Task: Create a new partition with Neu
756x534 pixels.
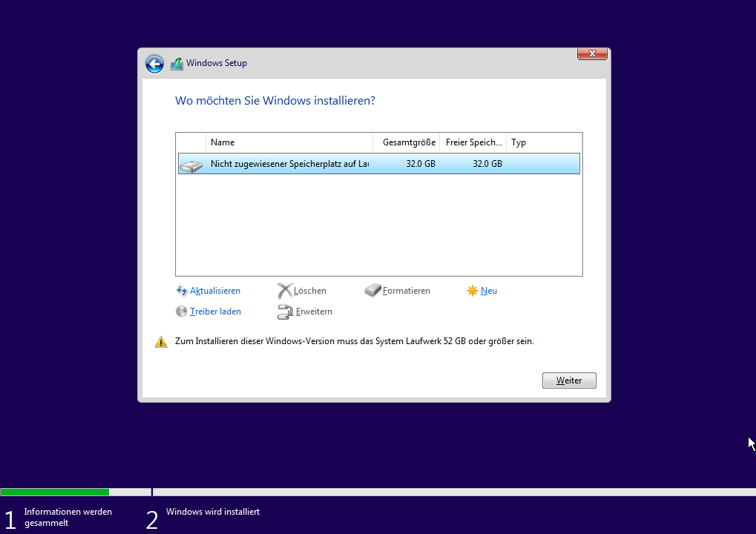Action: [489, 291]
